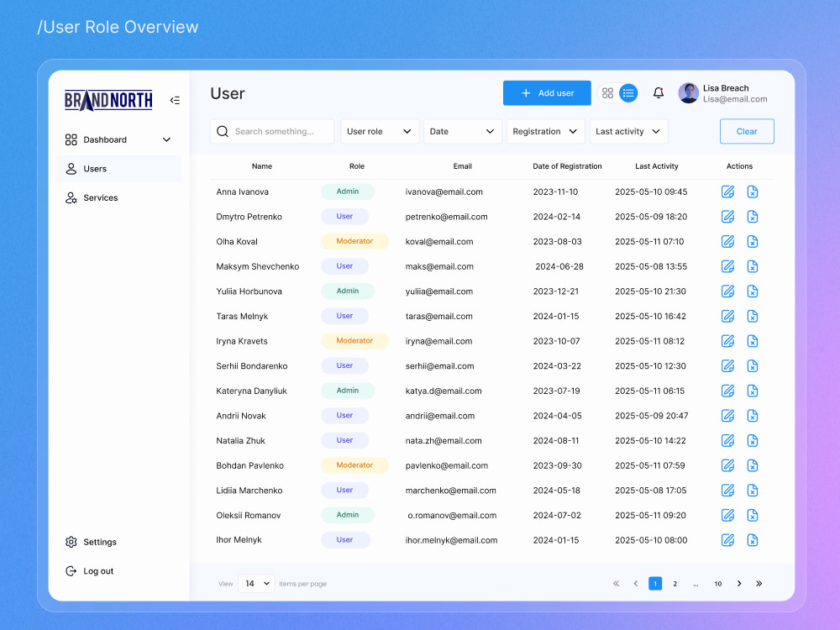The height and width of the screenshot is (630, 840).
Task: Delete Anna Ivanova's record
Action: (752, 192)
